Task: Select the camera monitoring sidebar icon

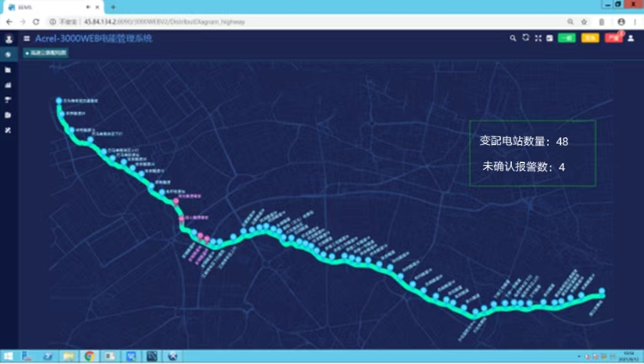Action: 8,100
